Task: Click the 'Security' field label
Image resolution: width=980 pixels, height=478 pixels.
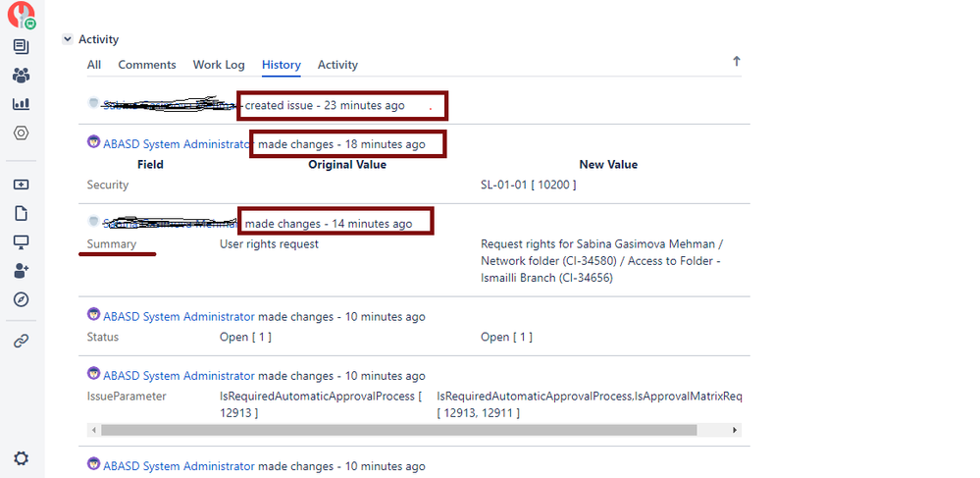Action: tap(108, 186)
